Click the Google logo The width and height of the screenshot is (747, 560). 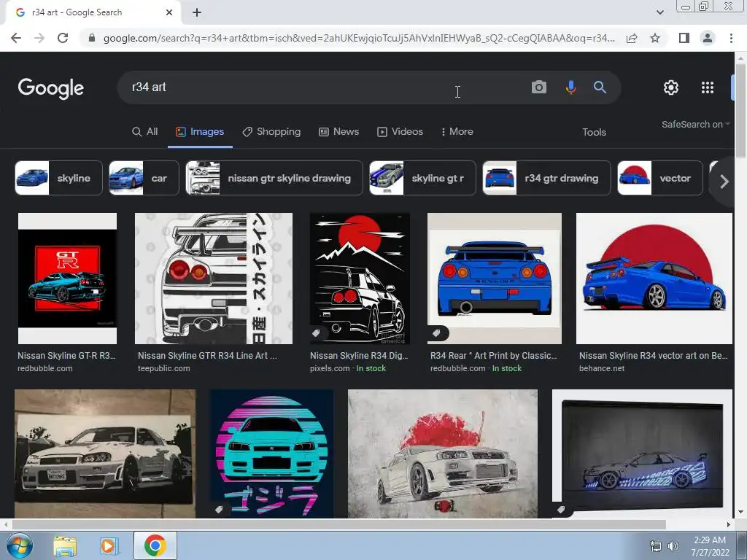(x=51, y=88)
